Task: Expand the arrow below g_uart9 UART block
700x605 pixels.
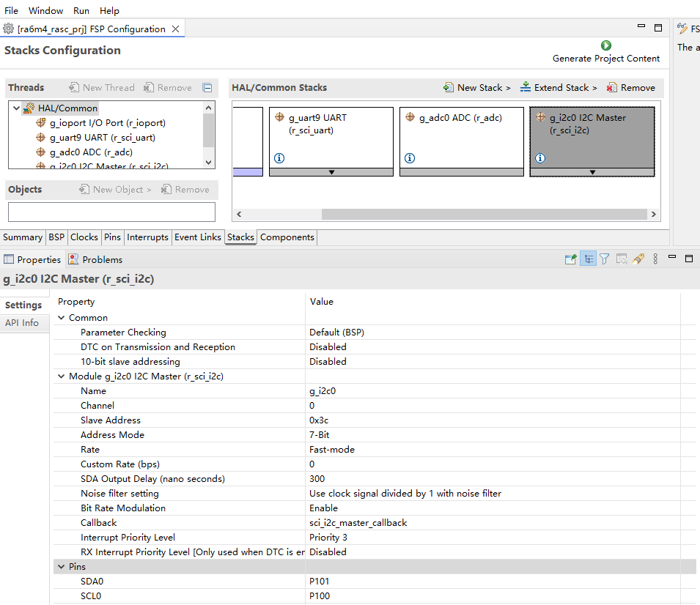Action: (331, 172)
